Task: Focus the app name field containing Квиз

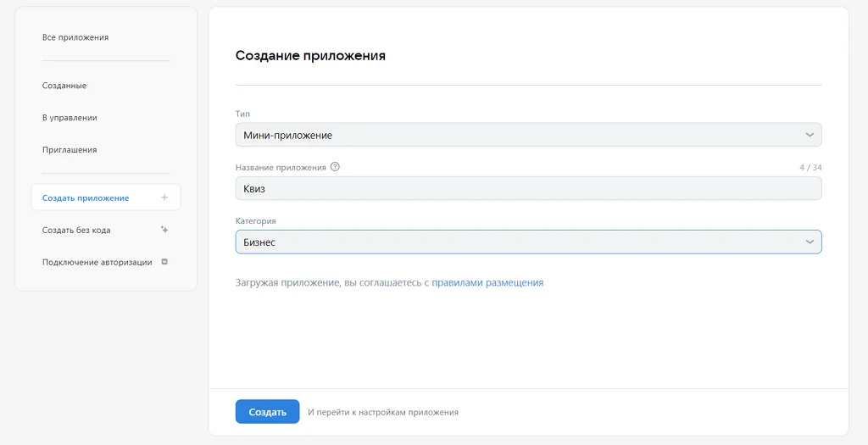Action: [528, 188]
